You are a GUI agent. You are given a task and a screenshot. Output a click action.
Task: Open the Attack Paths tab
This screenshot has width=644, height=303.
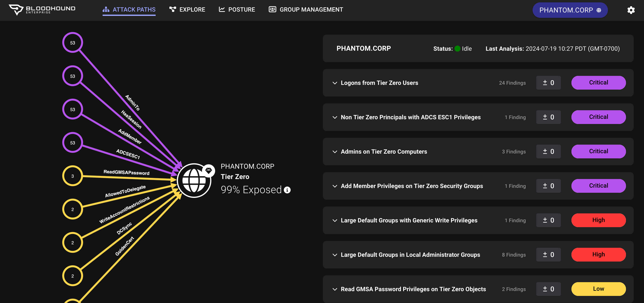(129, 10)
